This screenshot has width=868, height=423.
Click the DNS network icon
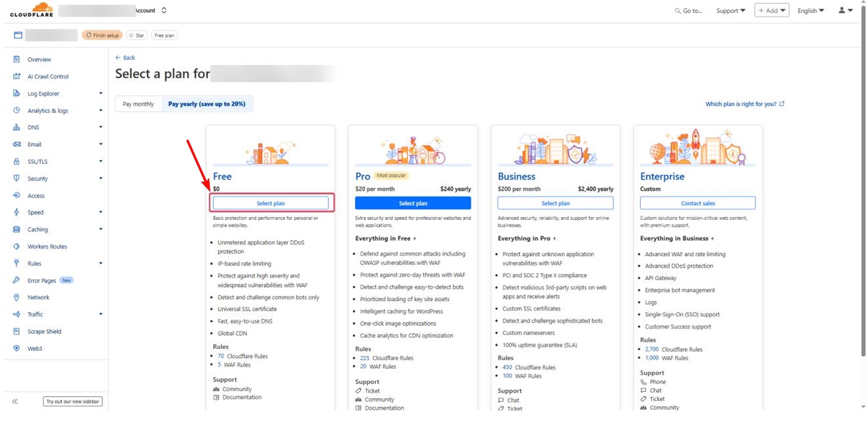coord(16,127)
